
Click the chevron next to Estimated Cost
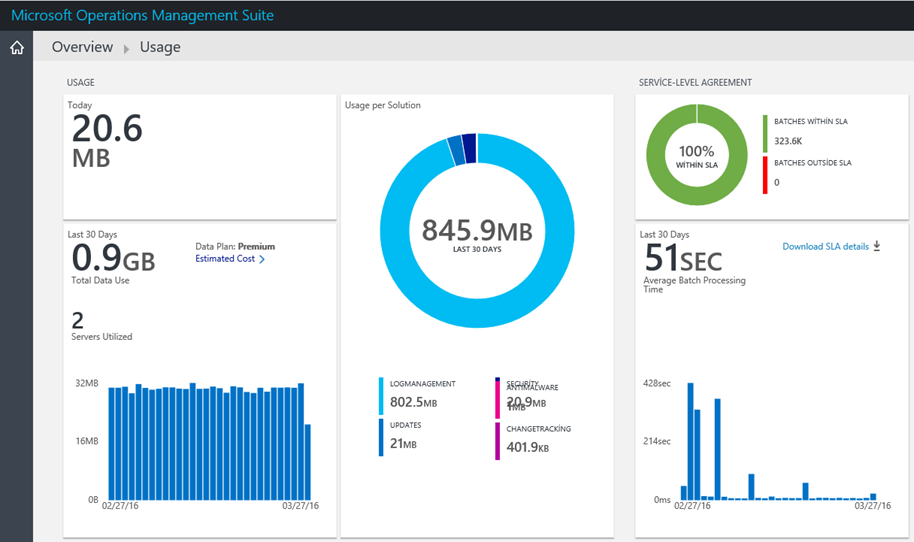(262, 259)
